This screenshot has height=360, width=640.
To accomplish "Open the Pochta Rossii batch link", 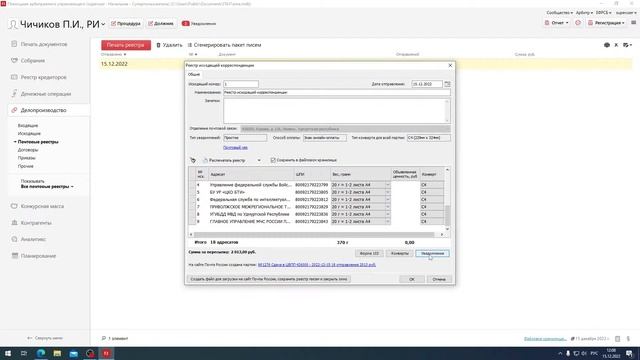I will tap(317, 265).
